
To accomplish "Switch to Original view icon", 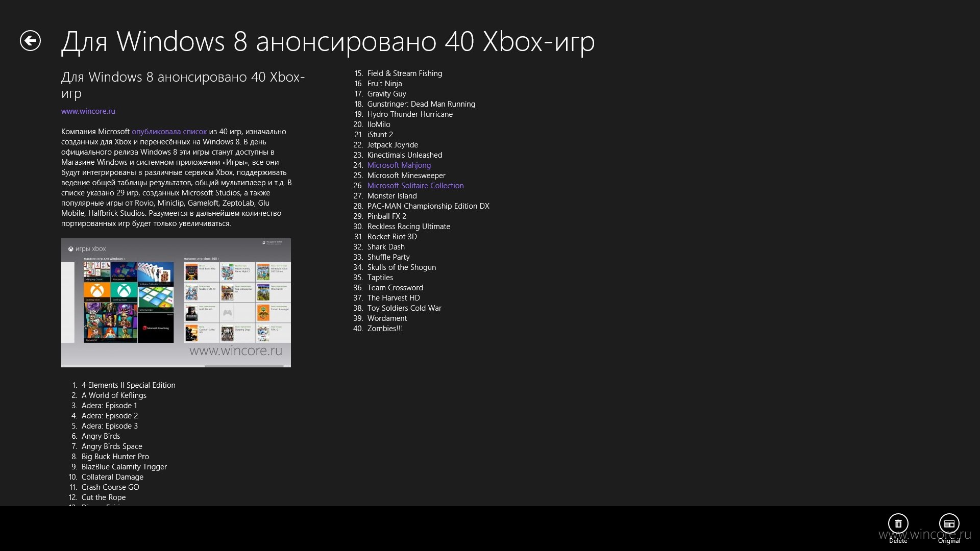I will tap(949, 523).
